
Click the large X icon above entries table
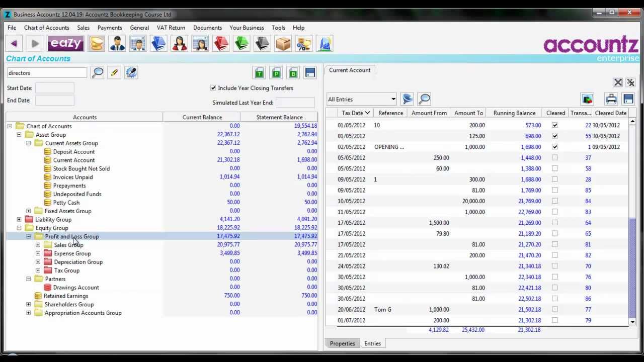pos(618,82)
